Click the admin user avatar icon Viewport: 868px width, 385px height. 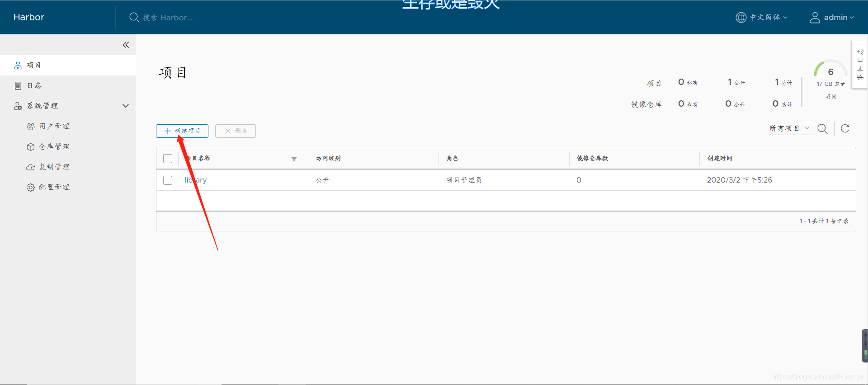tap(815, 17)
